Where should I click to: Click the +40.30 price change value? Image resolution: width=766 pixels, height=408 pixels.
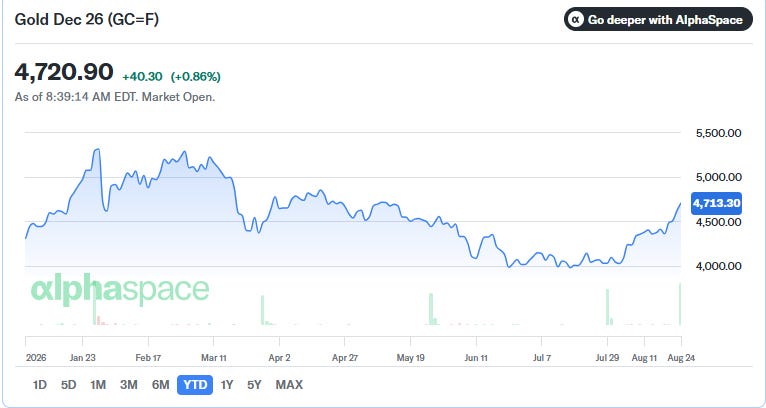coord(142,77)
